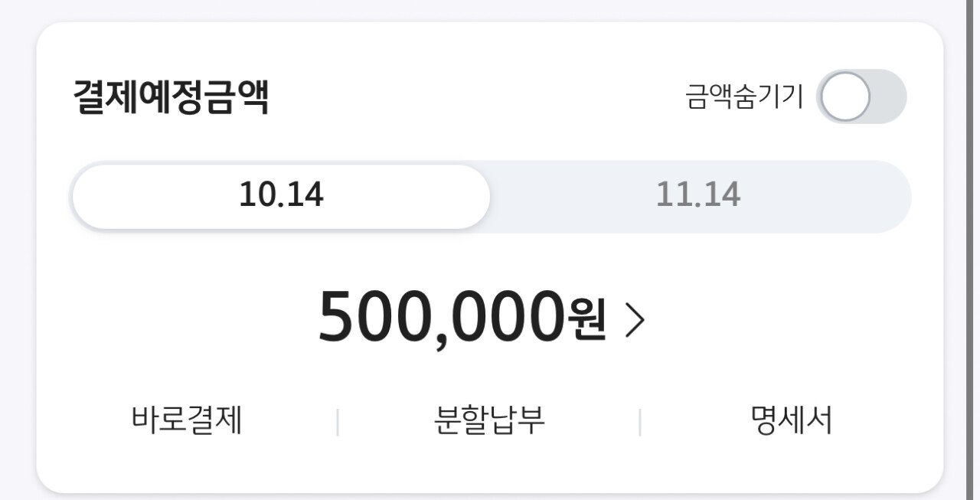Switch to the 11.14 tab
Screen dimensions: 980x500
click(x=698, y=196)
